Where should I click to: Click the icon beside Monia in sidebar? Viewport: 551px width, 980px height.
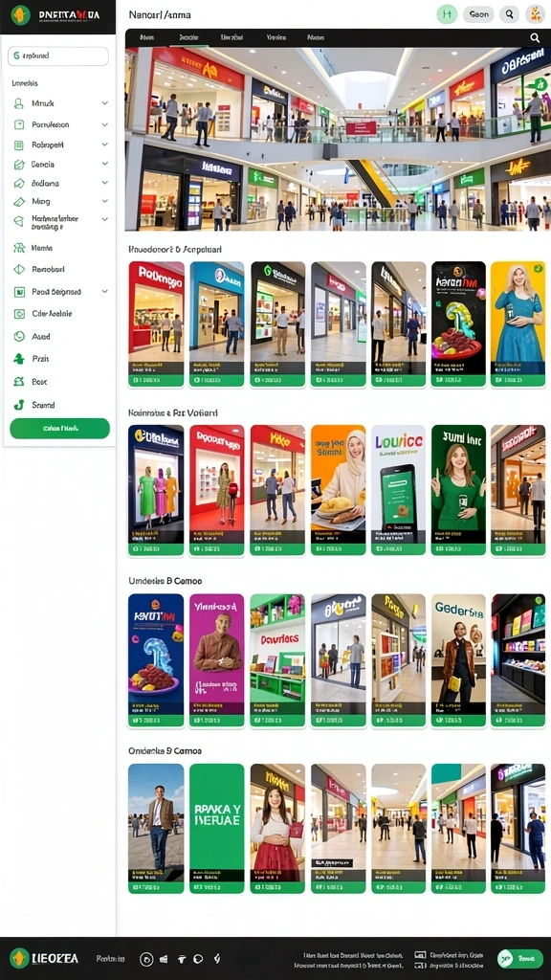point(19,248)
